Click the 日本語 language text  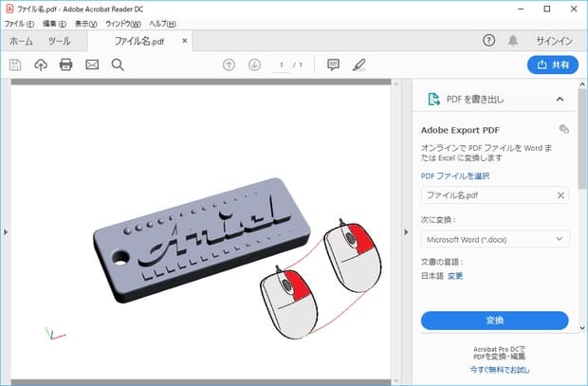tap(432, 276)
